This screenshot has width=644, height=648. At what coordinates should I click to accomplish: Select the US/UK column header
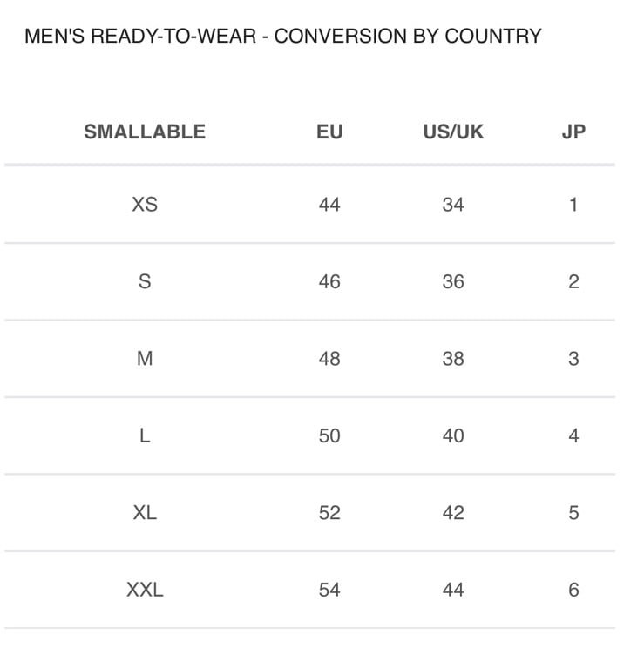click(x=453, y=132)
